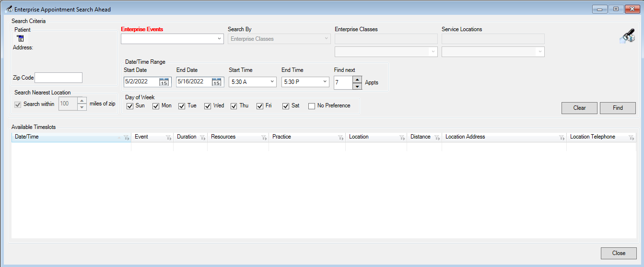This screenshot has height=267, width=644.
Task: Uncheck the Mon day checkbox
Action: pyautogui.click(x=155, y=106)
